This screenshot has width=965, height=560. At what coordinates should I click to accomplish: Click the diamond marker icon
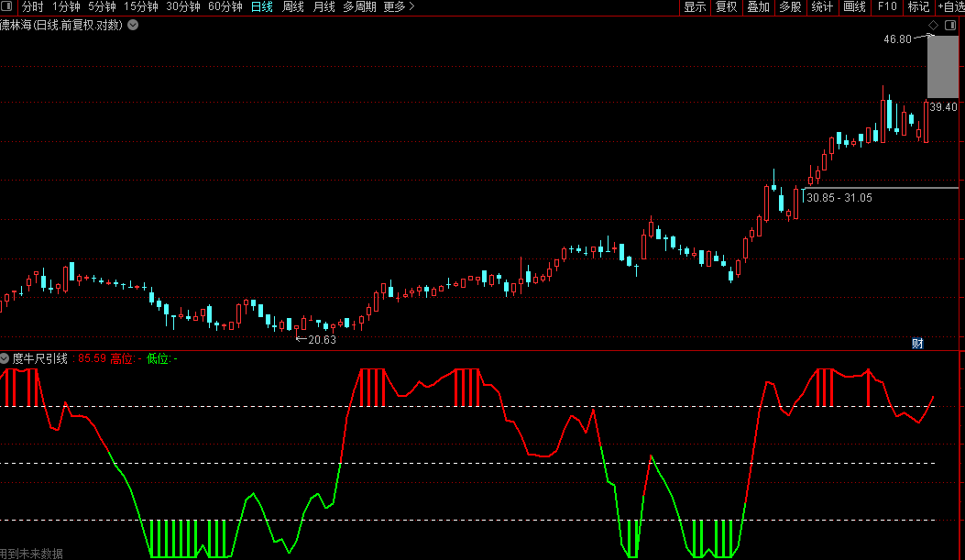[934, 26]
